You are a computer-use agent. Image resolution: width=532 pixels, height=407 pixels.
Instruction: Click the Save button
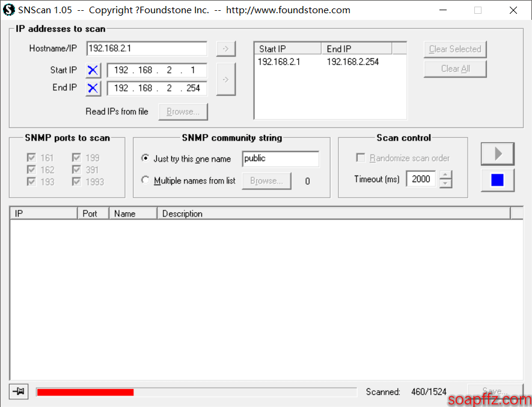tap(495, 391)
